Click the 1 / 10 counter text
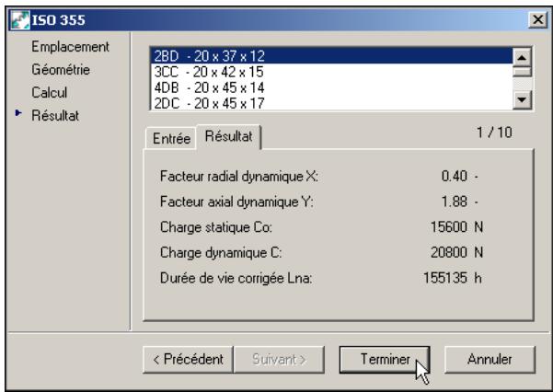This screenshot has width=553, height=392. click(494, 133)
